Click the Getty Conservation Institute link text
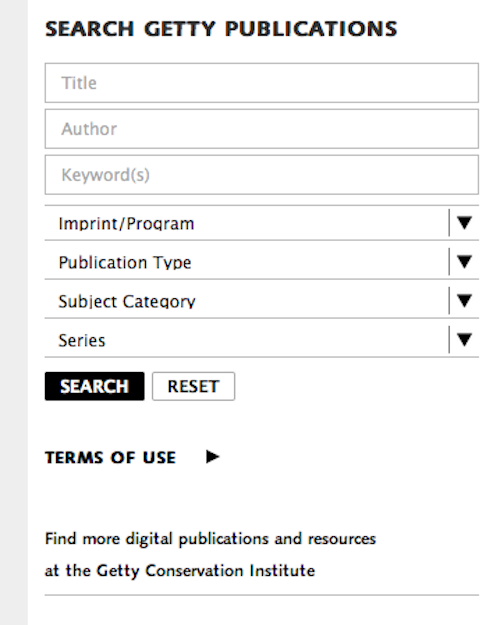The width and height of the screenshot is (500, 625). [206, 571]
